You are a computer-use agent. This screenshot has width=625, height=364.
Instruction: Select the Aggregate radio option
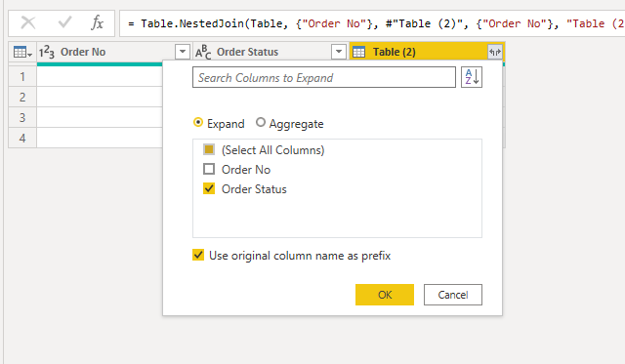[x=261, y=122]
